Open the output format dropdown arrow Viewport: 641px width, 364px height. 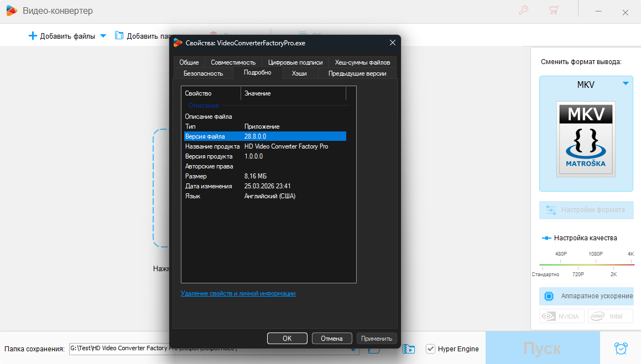point(626,84)
